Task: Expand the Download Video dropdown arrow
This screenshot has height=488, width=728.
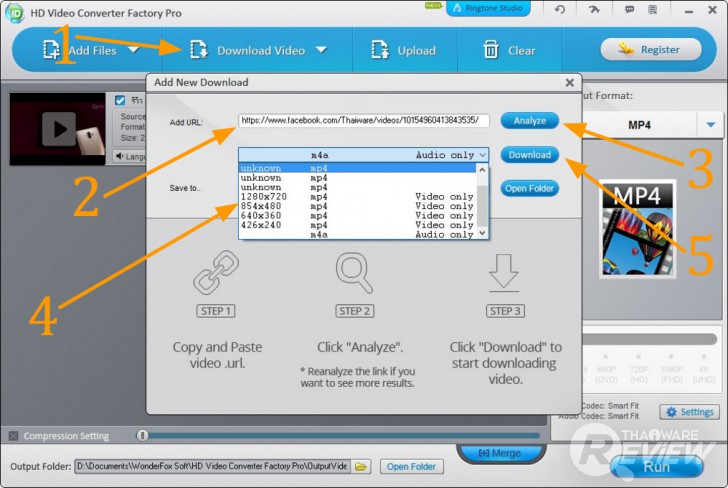Action: pyautogui.click(x=321, y=50)
